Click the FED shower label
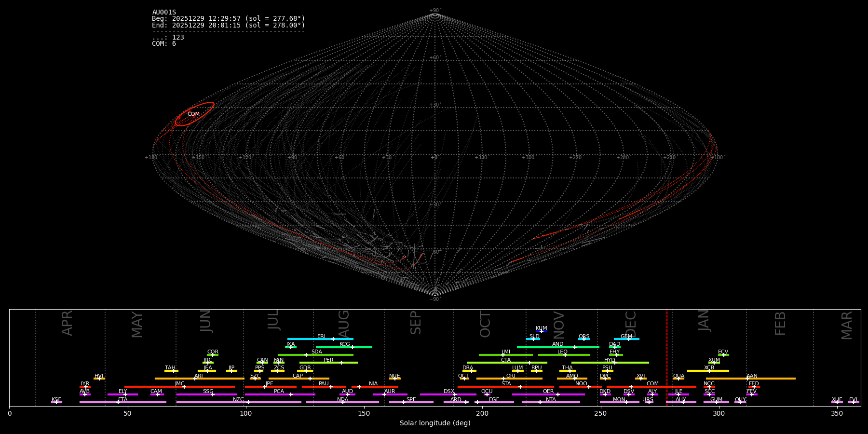 754,384
